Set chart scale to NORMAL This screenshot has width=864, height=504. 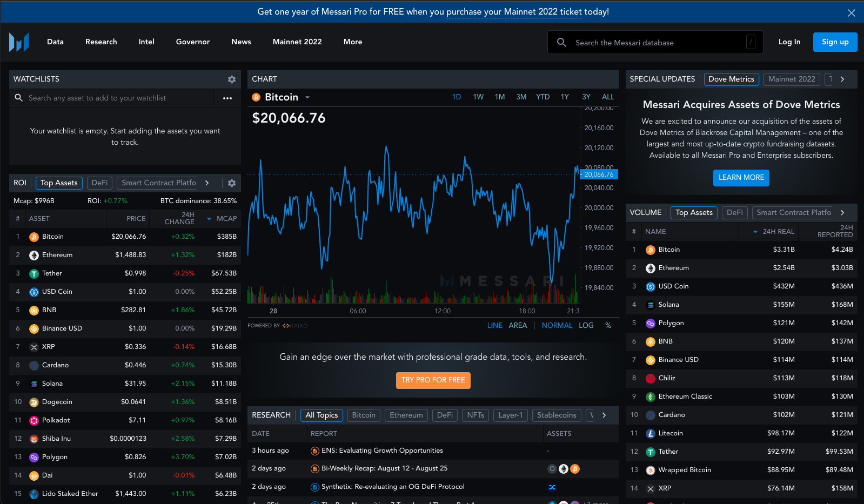pyautogui.click(x=557, y=325)
